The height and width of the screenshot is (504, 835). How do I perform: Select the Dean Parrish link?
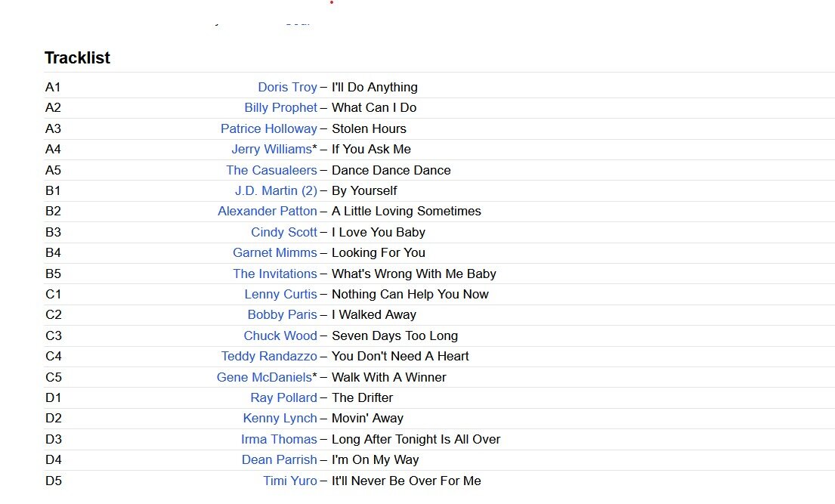click(x=280, y=459)
